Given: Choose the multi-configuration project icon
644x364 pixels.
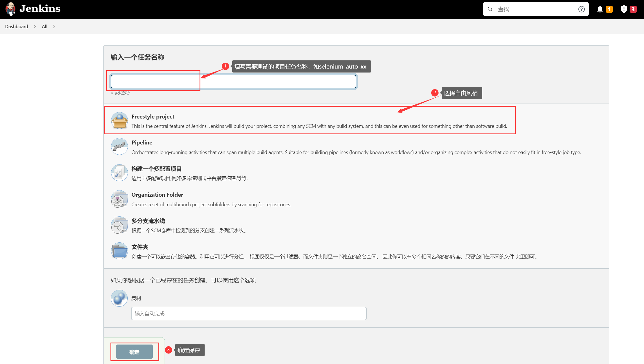Looking at the screenshot, I should click(x=119, y=173).
